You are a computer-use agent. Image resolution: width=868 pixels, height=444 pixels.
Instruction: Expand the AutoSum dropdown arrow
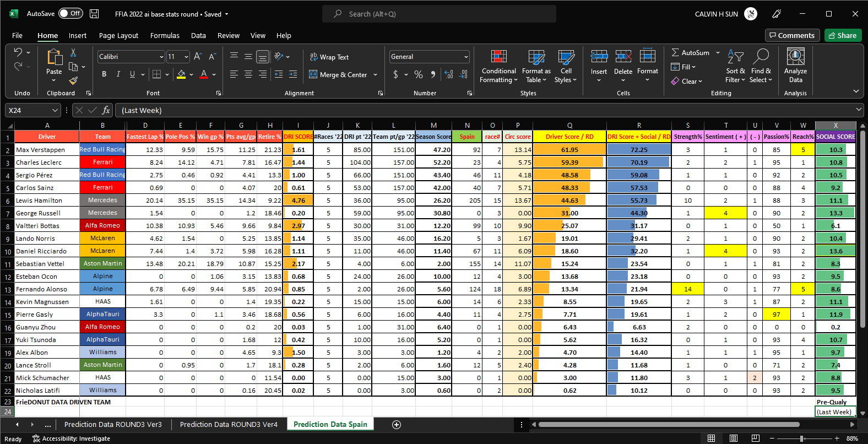coord(718,53)
